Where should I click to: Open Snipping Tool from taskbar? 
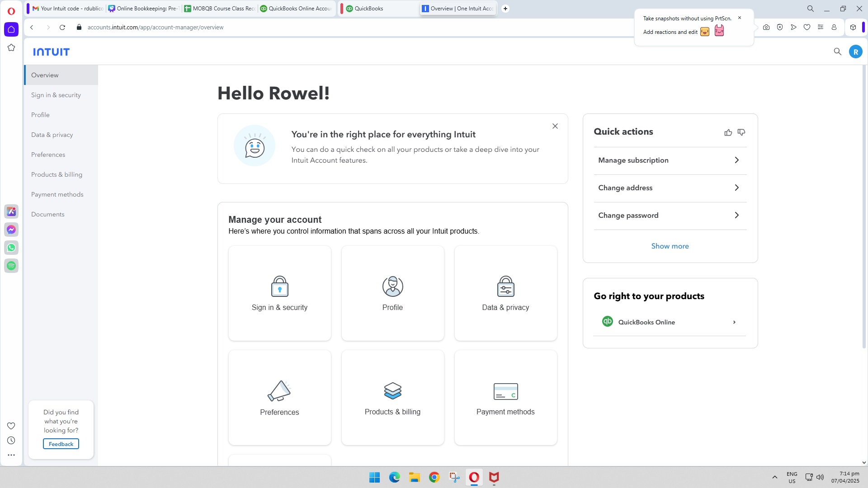454,477
